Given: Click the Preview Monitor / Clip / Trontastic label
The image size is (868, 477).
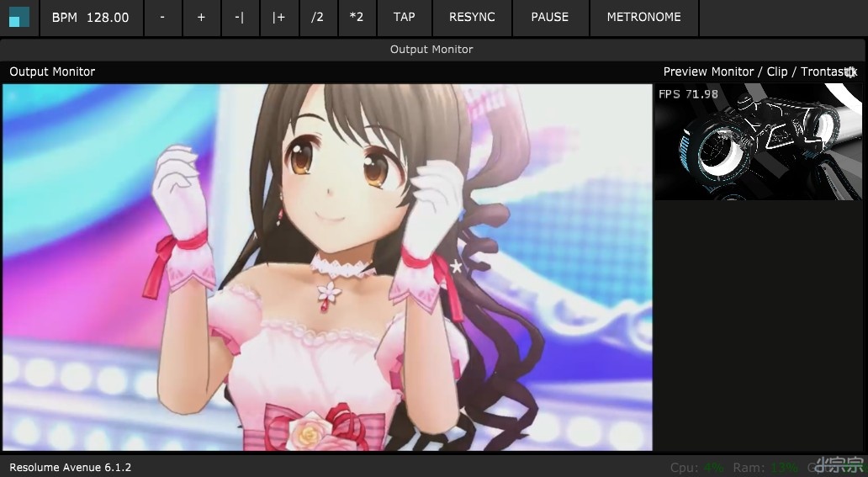Looking at the screenshot, I should pyautogui.click(x=749, y=72).
